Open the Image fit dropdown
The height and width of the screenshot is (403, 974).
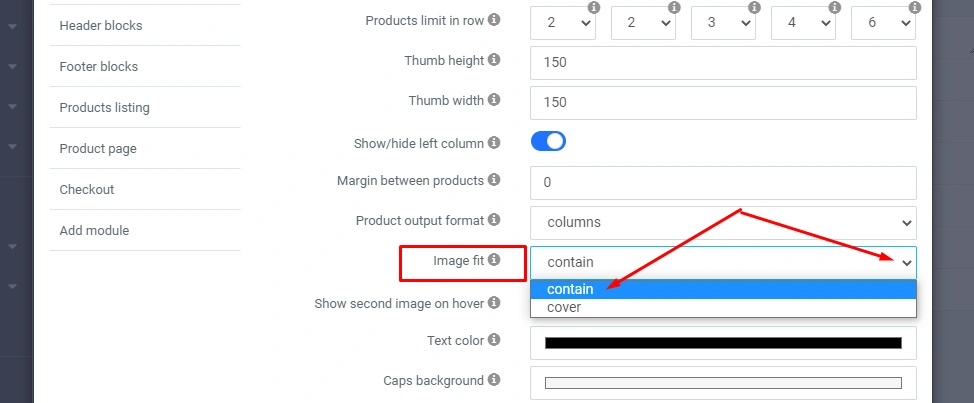click(x=723, y=262)
